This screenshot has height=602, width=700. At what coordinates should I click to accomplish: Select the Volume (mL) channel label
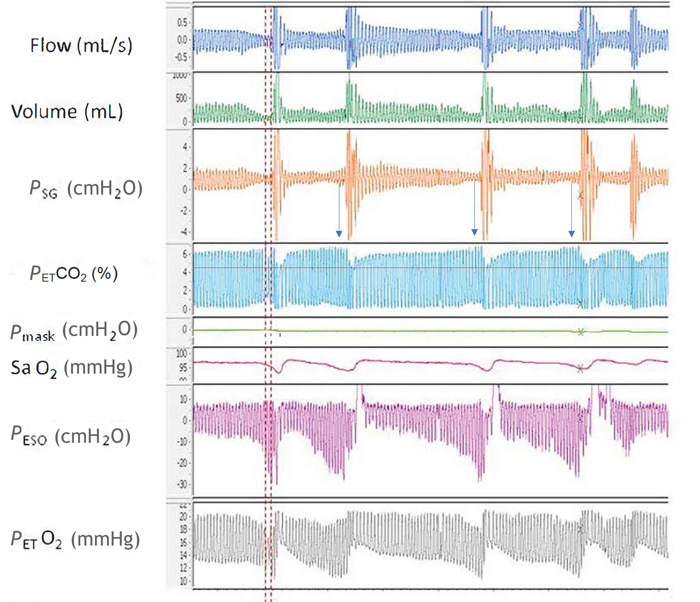coord(67,111)
